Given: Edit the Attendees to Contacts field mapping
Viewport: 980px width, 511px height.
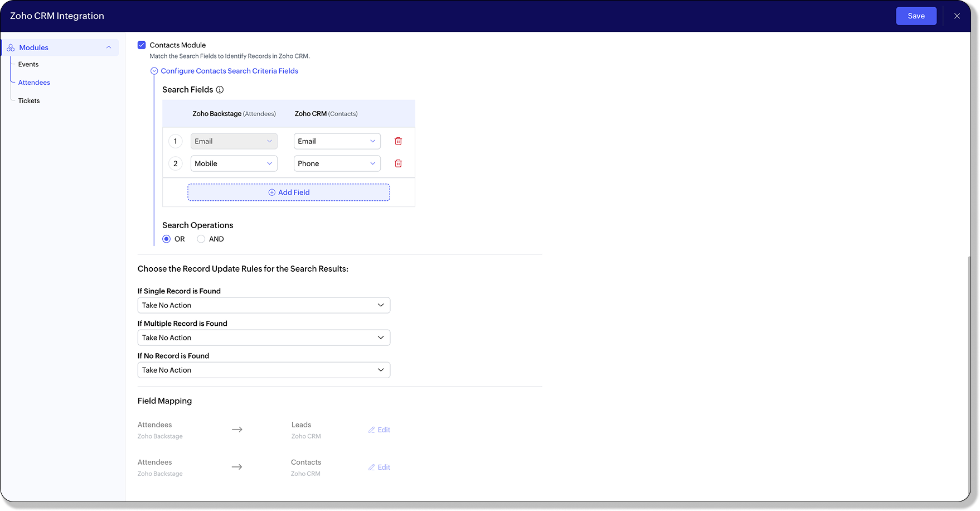Looking at the screenshot, I should coord(379,467).
